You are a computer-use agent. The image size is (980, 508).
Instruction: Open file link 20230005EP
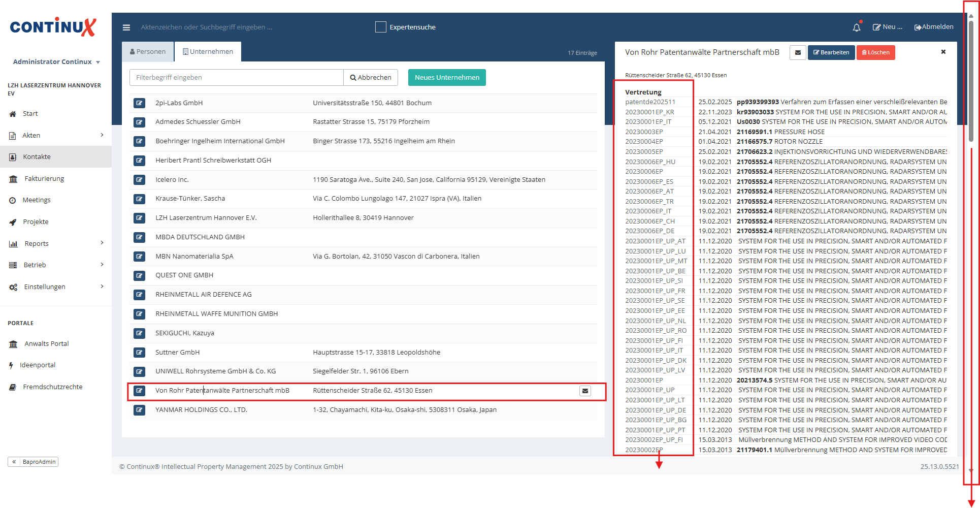pyautogui.click(x=644, y=152)
